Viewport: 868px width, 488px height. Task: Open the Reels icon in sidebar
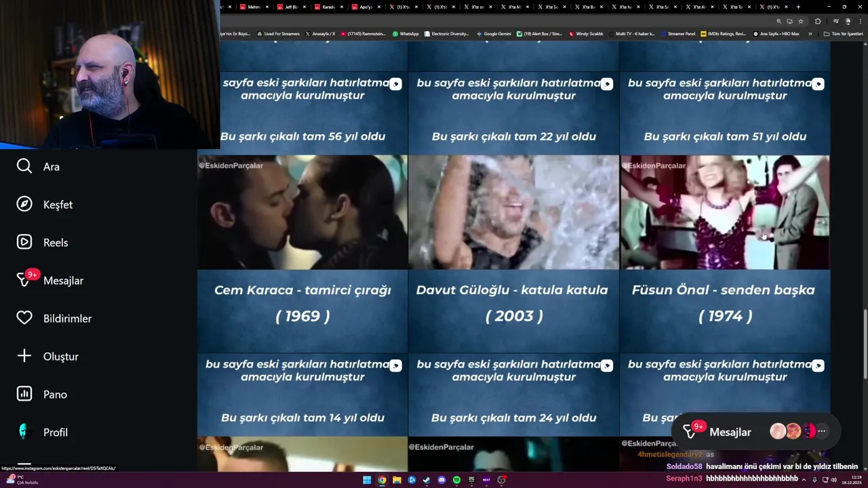(x=24, y=242)
